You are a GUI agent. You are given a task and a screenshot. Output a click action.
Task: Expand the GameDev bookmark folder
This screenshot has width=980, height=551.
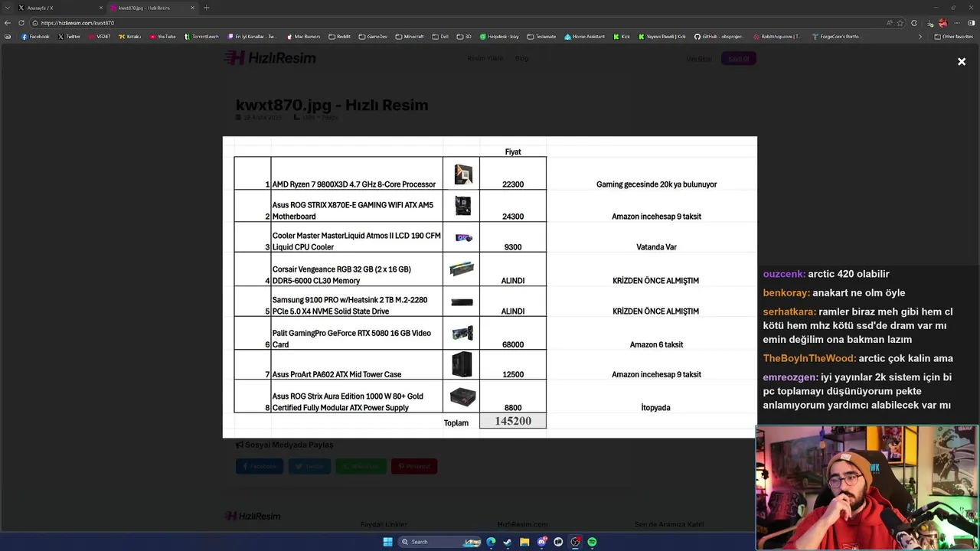[x=373, y=37]
